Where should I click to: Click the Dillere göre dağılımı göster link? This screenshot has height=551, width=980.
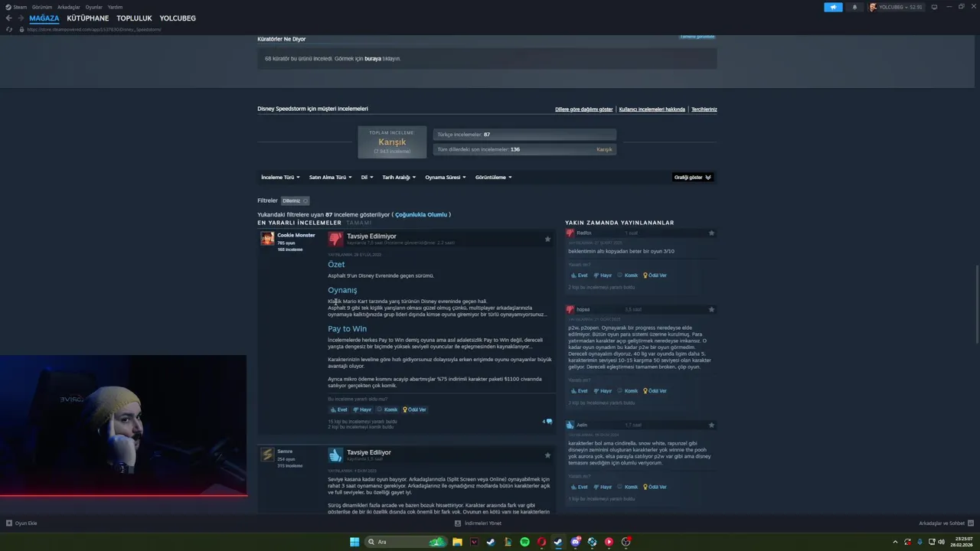tap(584, 109)
